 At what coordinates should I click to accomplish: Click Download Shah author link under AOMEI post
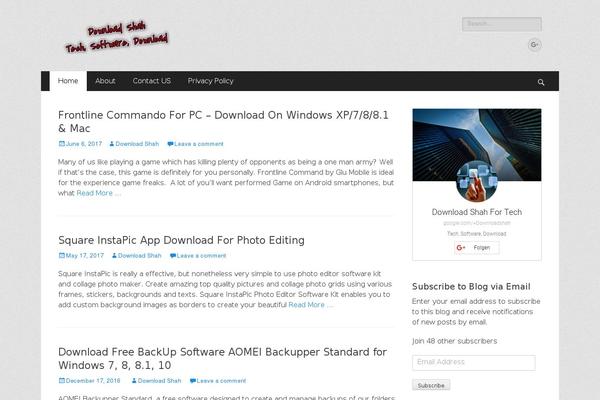159,381
